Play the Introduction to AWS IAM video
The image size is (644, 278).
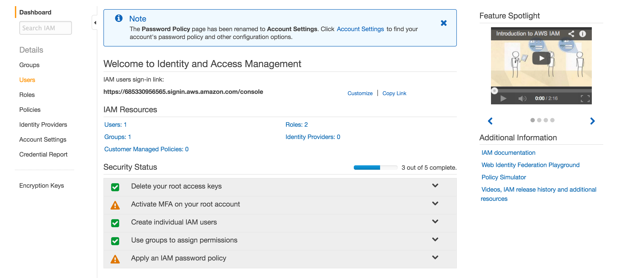click(x=541, y=58)
